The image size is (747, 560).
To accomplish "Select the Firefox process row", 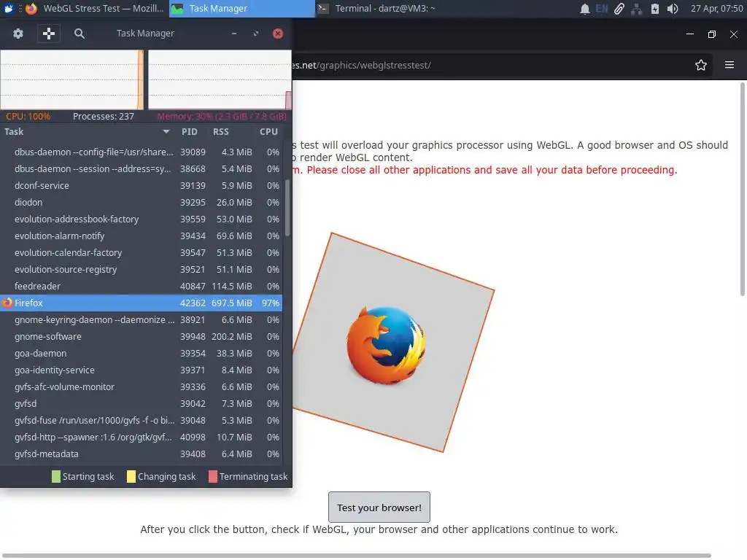I will [141, 303].
